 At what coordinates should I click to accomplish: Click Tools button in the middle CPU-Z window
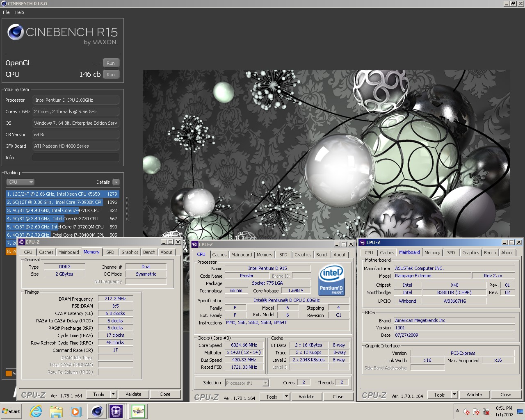pyautogui.click(x=272, y=397)
